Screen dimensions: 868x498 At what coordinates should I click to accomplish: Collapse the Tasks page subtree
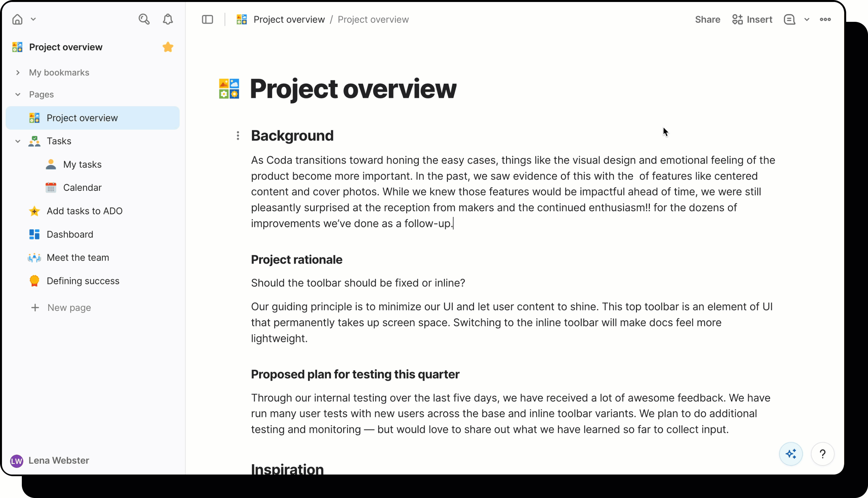coord(18,141)
